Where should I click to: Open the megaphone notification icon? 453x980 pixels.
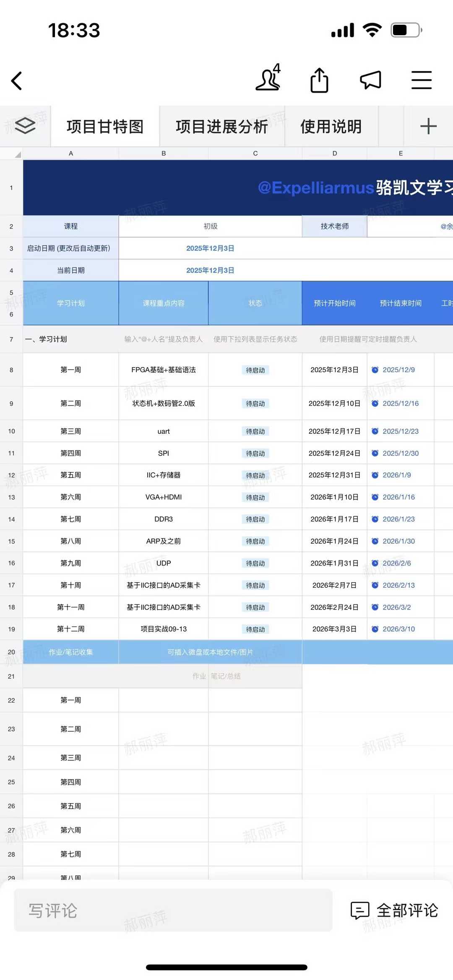tap(370, 80)
